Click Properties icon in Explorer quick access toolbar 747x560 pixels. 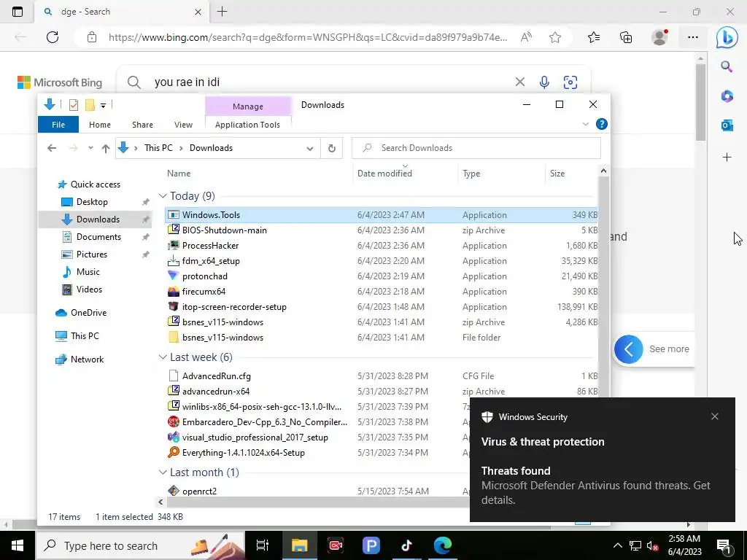74,105
